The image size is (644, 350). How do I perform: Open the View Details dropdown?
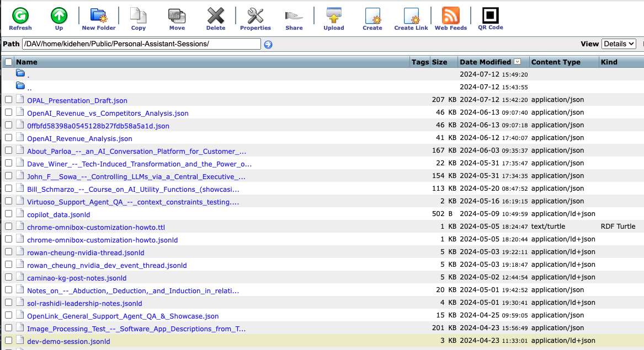618,44
